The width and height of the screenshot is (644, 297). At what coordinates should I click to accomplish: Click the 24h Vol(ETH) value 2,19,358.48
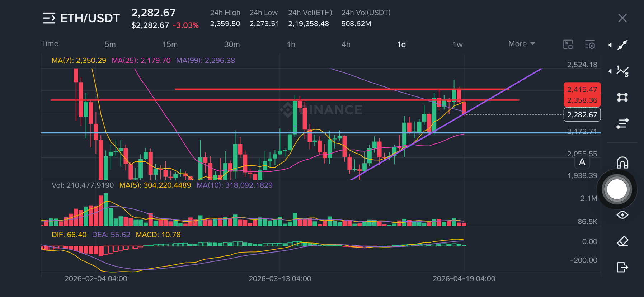309,24
